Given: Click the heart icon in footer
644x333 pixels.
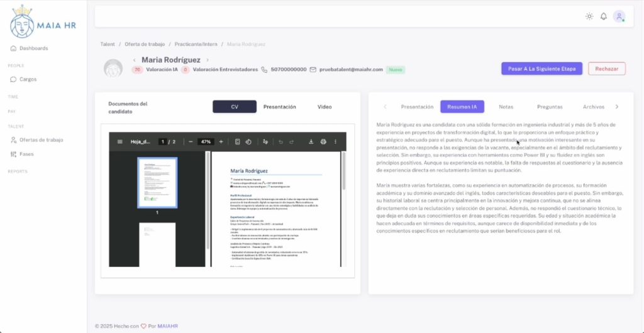Looking at the screenshot, I should (143, 326).
